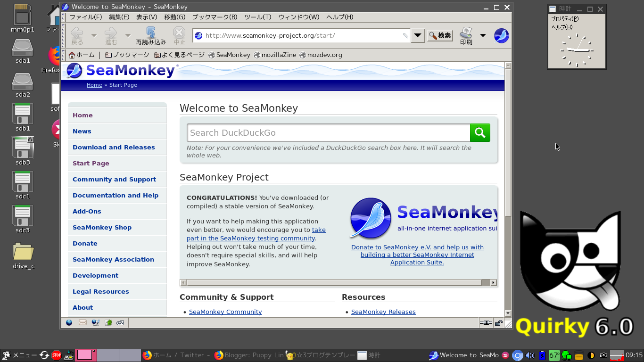Click the ホーム bookmark toolbar button
Viewport: 644px width, 362px height.
click(x=82, y=55)
